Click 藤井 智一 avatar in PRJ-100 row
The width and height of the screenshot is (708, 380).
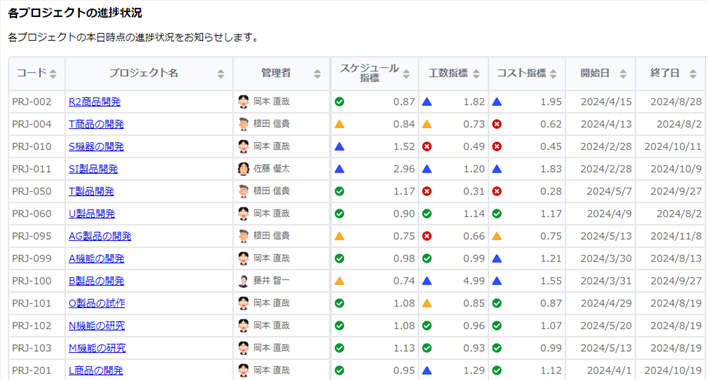(243, 281)
